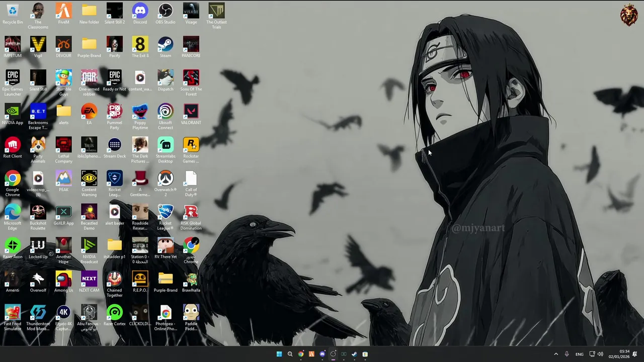Screen dimensions: 644x362
Task: Open the Windows Start menu
Action: click(x=279, y=354)
